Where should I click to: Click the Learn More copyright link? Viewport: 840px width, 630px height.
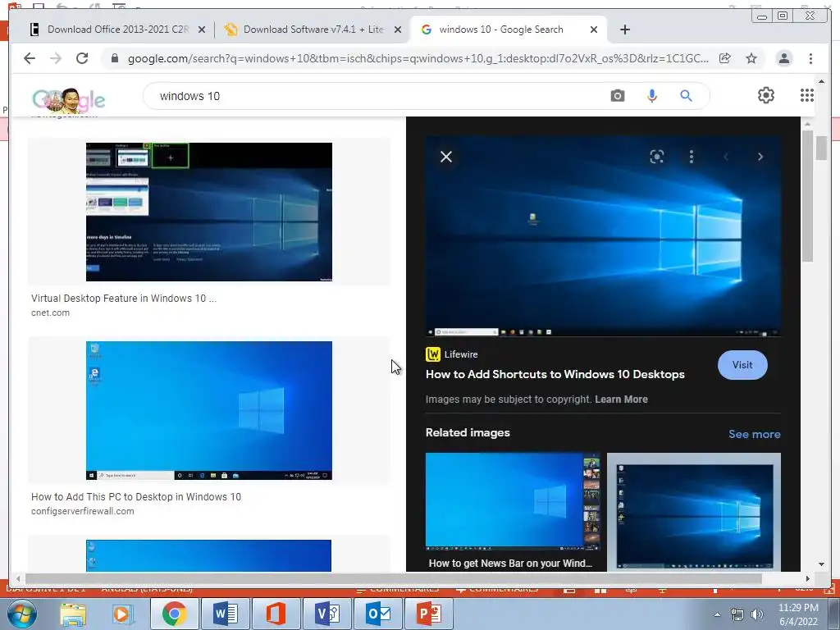(x=622, y=399)
